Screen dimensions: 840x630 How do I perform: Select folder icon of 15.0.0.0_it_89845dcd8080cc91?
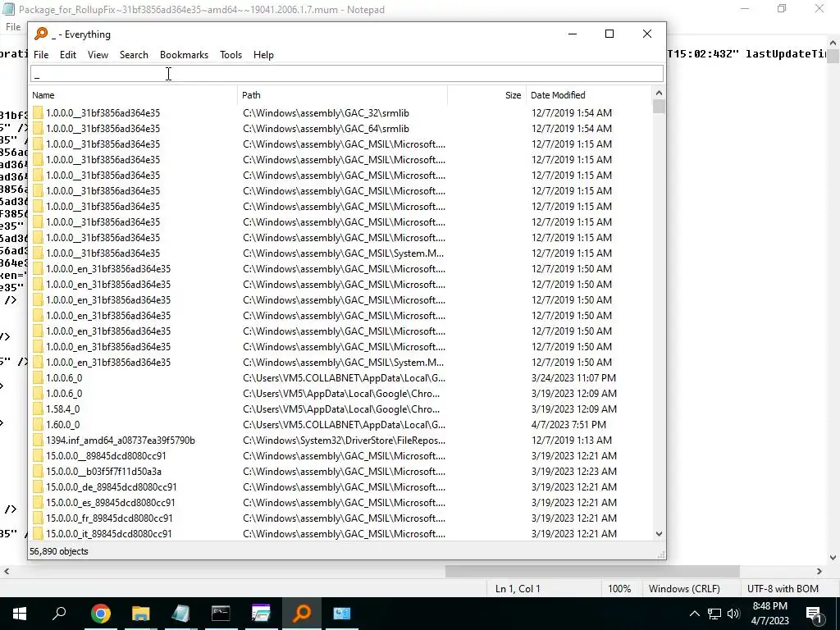38,533
